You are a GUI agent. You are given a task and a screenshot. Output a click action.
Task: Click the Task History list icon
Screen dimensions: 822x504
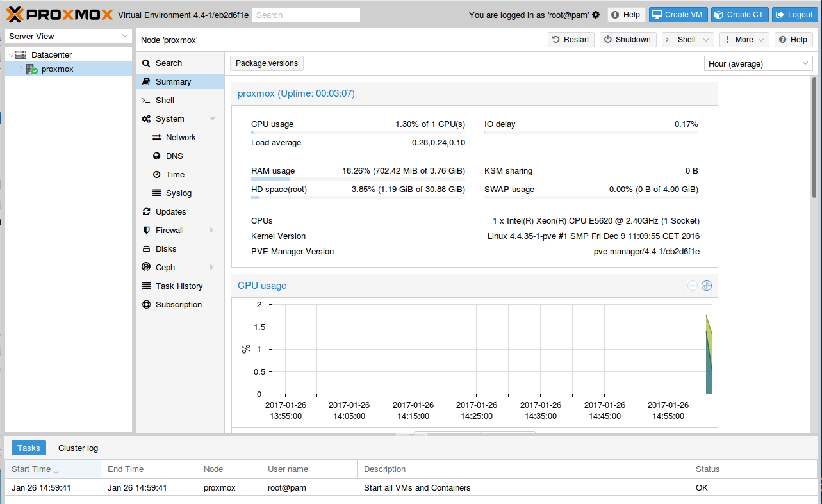pos(146,286)
